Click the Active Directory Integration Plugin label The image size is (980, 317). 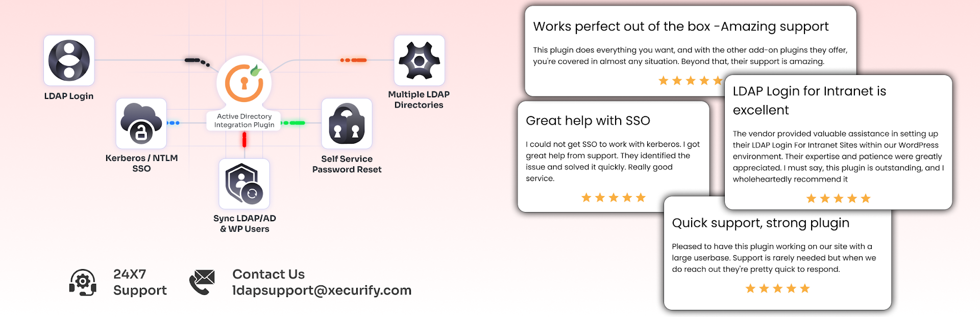244,120
